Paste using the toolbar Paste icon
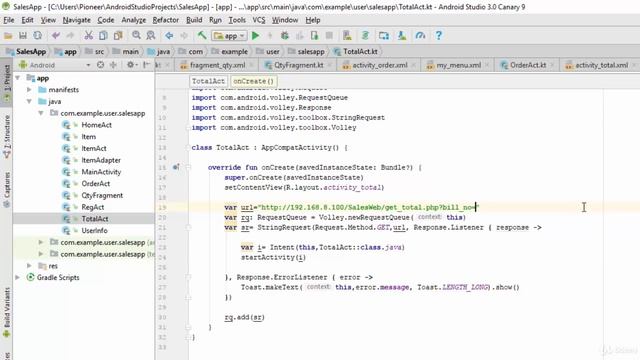The image size is (640, 360). [x=118, y=36]
